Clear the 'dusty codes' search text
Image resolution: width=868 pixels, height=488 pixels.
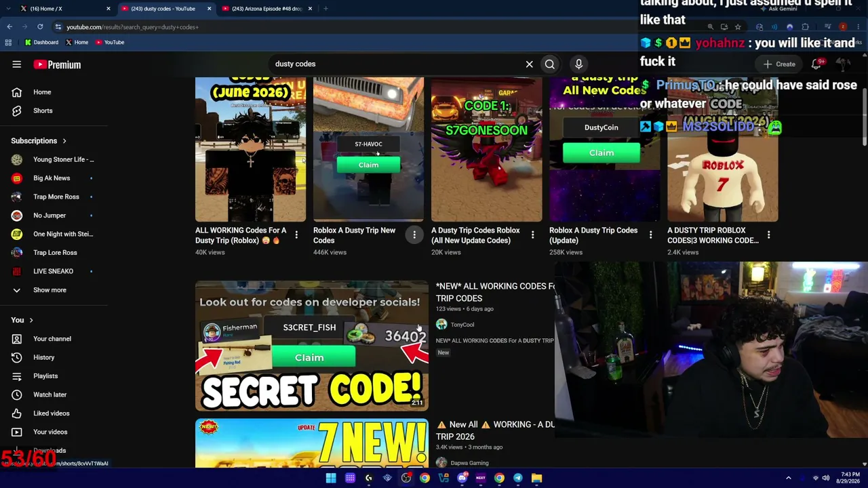[529, 64]
